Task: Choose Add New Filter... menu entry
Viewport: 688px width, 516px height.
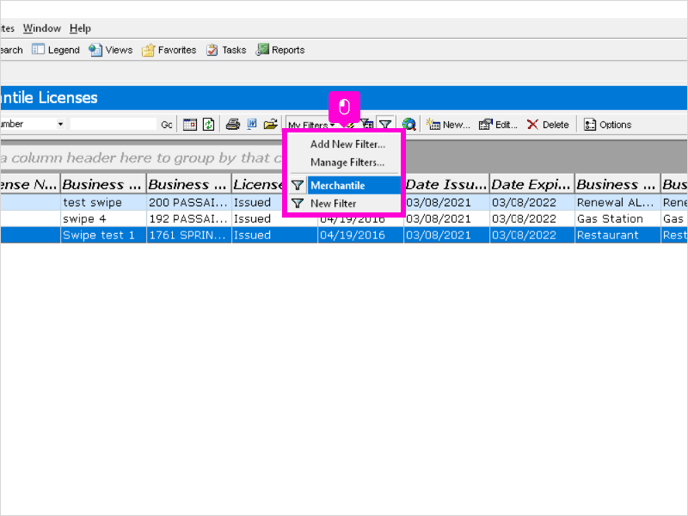Action: pyautogui.click(x=348, y=144)
